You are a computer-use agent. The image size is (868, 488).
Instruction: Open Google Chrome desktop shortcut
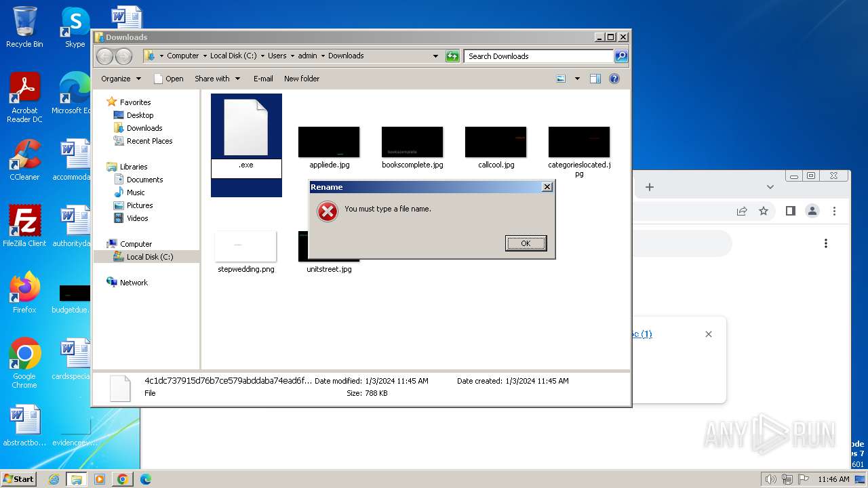pos(24,363)
